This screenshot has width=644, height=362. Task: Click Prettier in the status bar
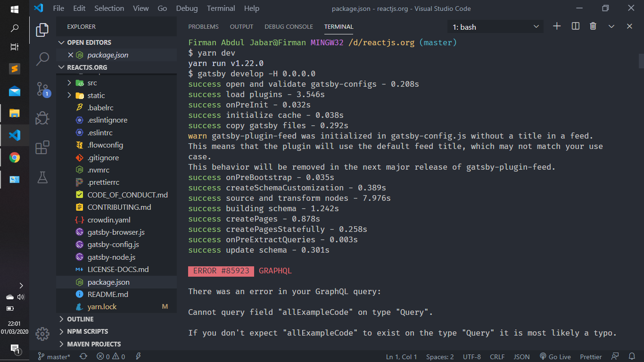point(591,357)
